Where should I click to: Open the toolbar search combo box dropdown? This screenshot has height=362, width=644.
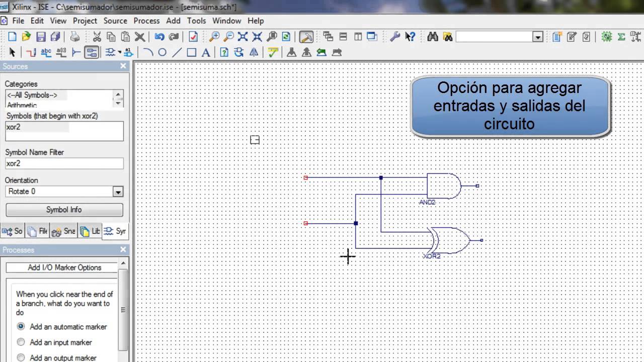[538, 37]
